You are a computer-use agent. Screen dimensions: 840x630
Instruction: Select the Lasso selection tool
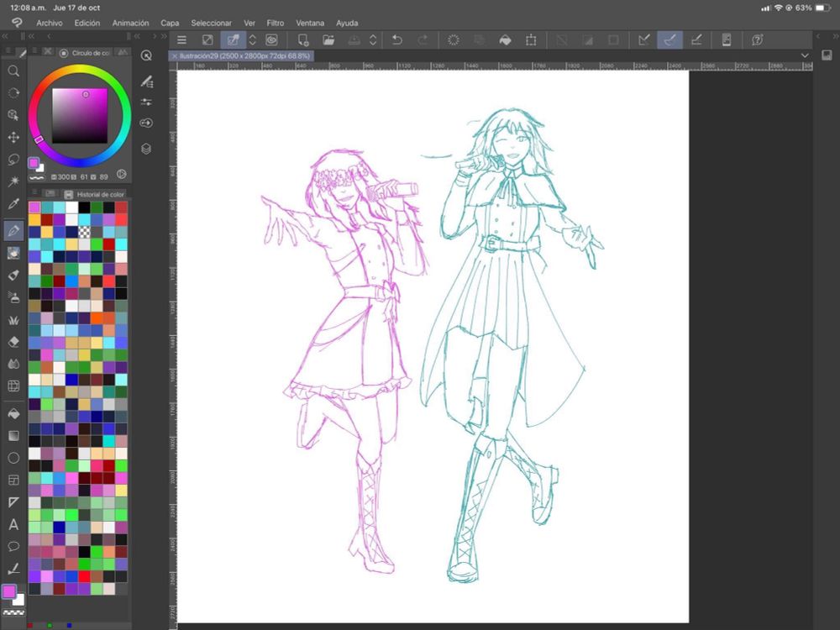(x=13, y=159)
